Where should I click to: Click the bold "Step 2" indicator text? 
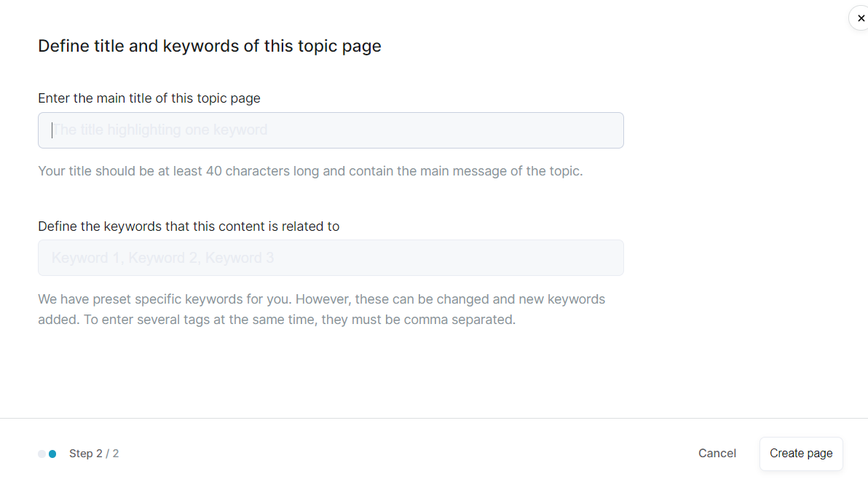(x=86, y=454)
